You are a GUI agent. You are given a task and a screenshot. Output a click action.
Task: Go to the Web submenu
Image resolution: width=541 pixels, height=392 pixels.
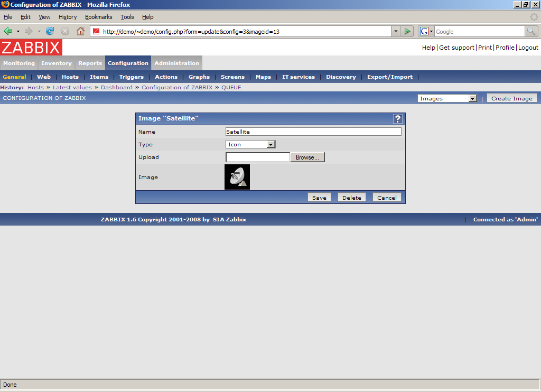(x=44, y=77)
